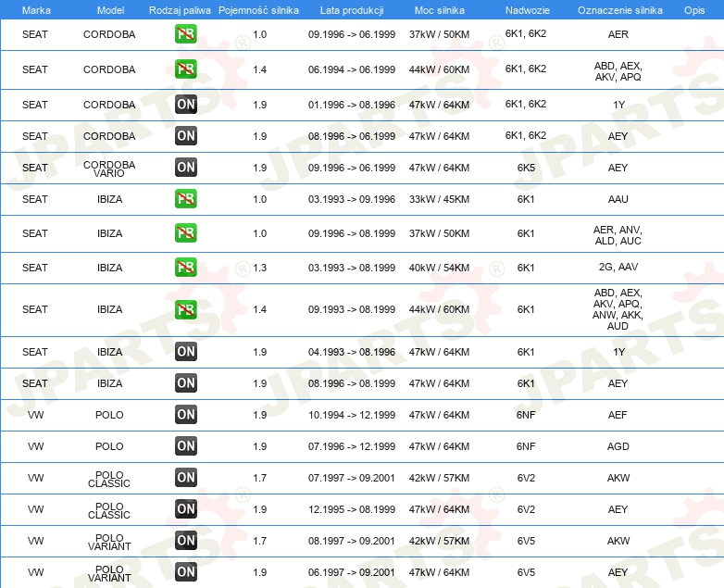Click ON diesel icon in Cordoba Vario row
The width and height of the screenshot is (724, 588).
pyautogui.click(x=185, y=168)
